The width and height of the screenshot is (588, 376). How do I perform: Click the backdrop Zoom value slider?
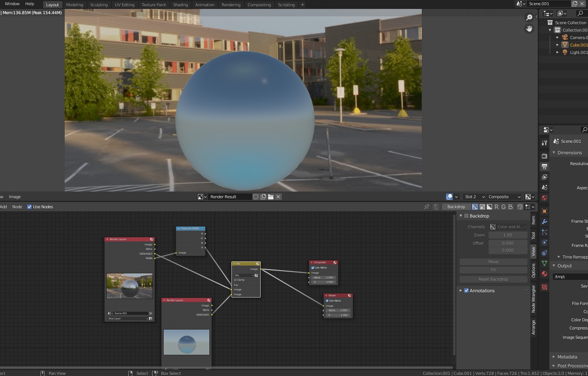[x=507, y=235]
